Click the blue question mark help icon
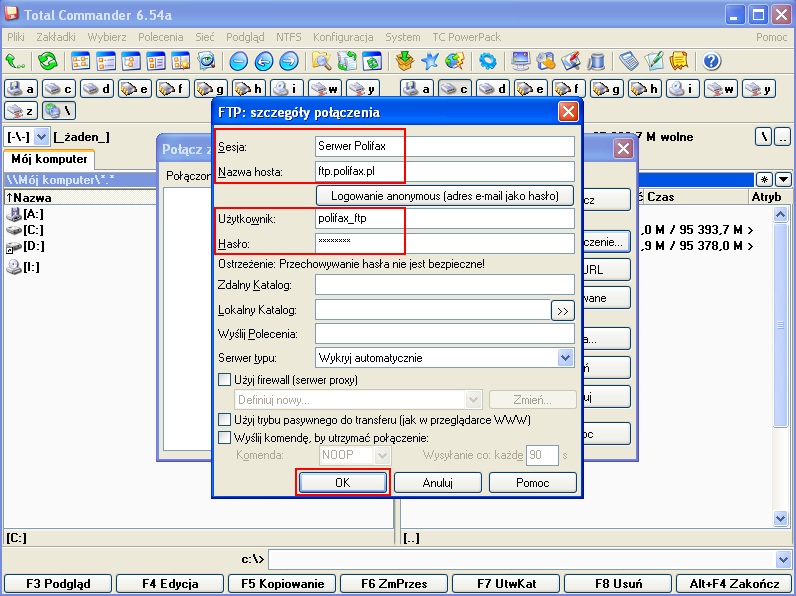This screenshot has height=596, width=796. (x=712, y=61)
